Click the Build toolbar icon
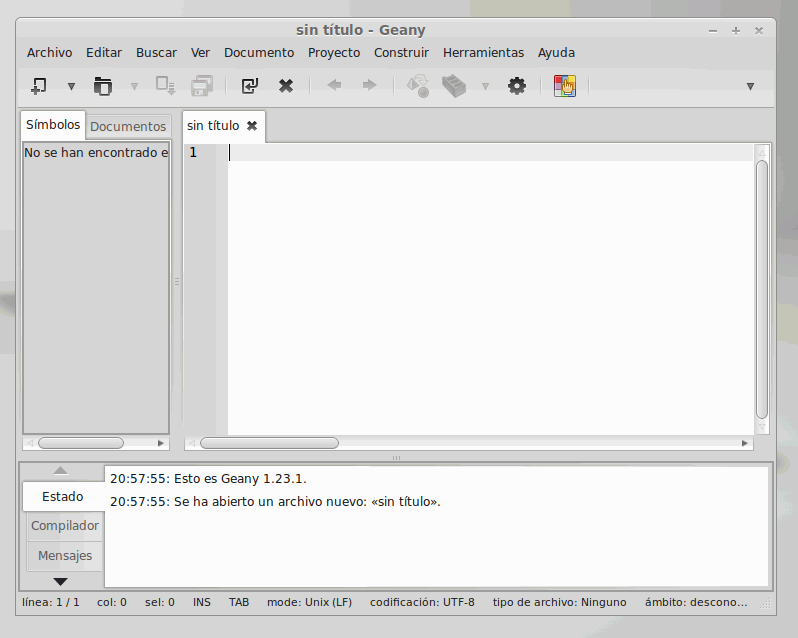 [455, 86]
